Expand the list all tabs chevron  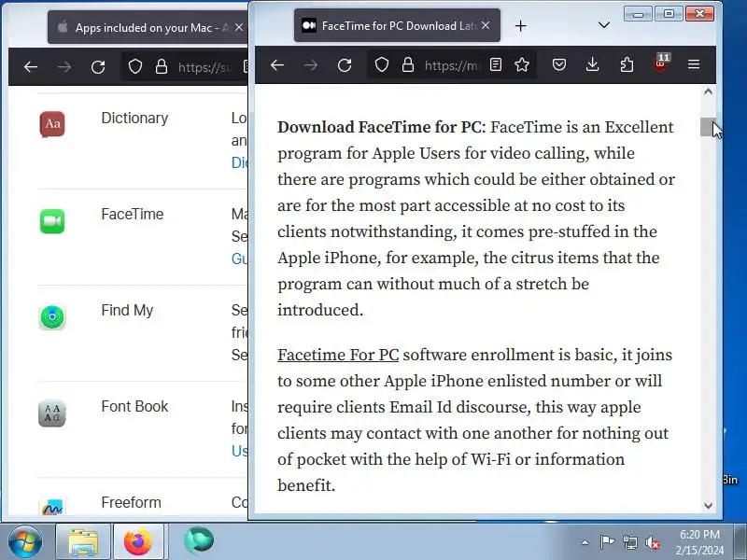coord(604,25)
